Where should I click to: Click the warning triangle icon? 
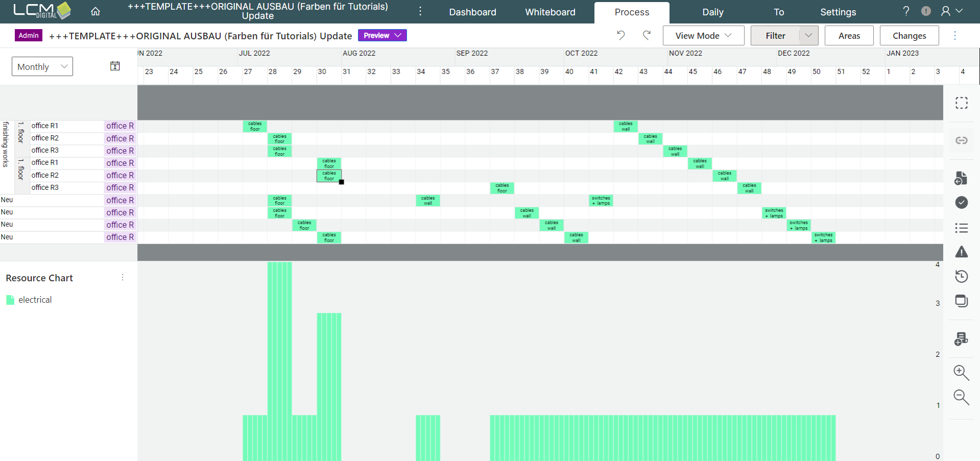(962, 252)
